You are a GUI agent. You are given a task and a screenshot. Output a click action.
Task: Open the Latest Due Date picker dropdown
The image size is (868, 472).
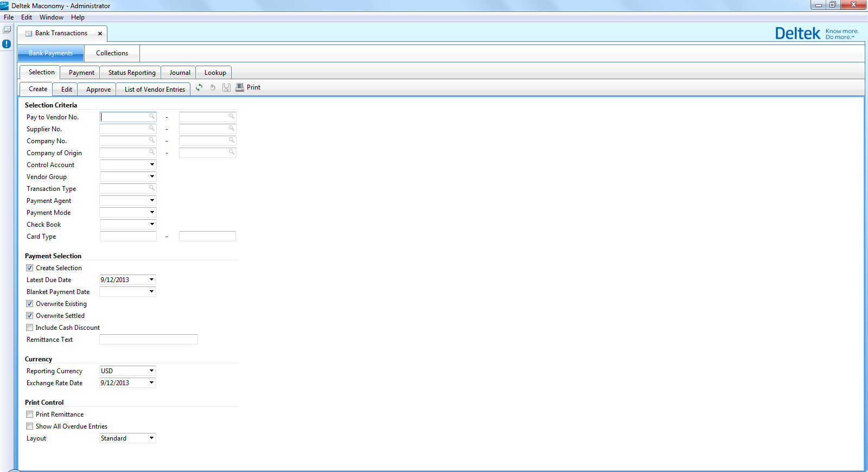coord(152,279)
